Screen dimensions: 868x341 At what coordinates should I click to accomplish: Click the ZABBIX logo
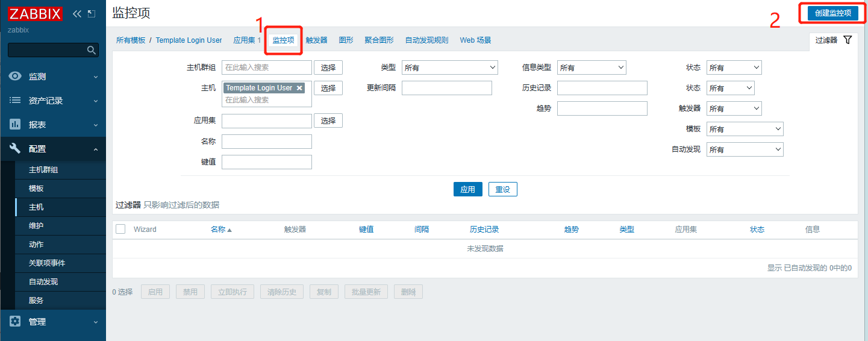35,13
